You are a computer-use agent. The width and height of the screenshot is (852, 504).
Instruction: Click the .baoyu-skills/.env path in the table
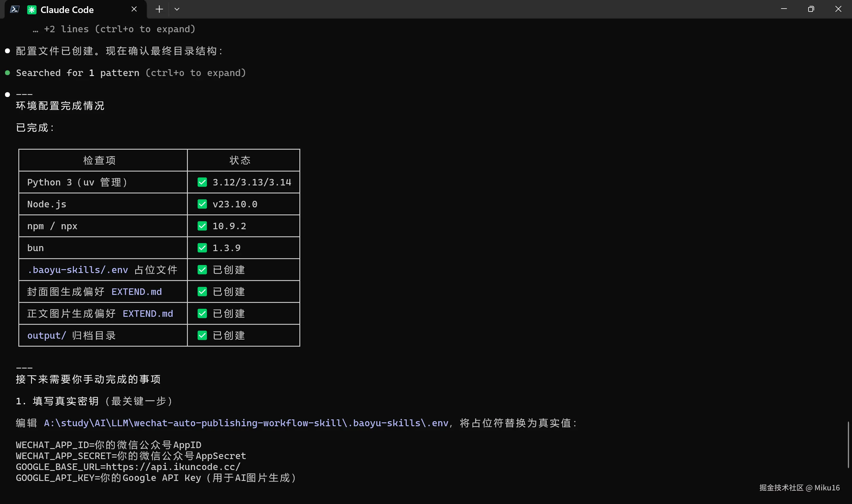[x=78, y=270]
